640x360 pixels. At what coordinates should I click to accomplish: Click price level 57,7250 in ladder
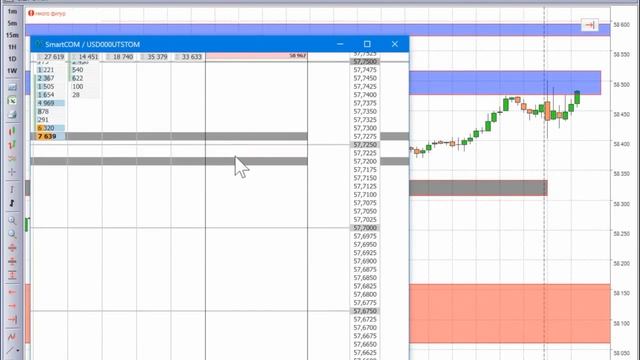(365, 145)
